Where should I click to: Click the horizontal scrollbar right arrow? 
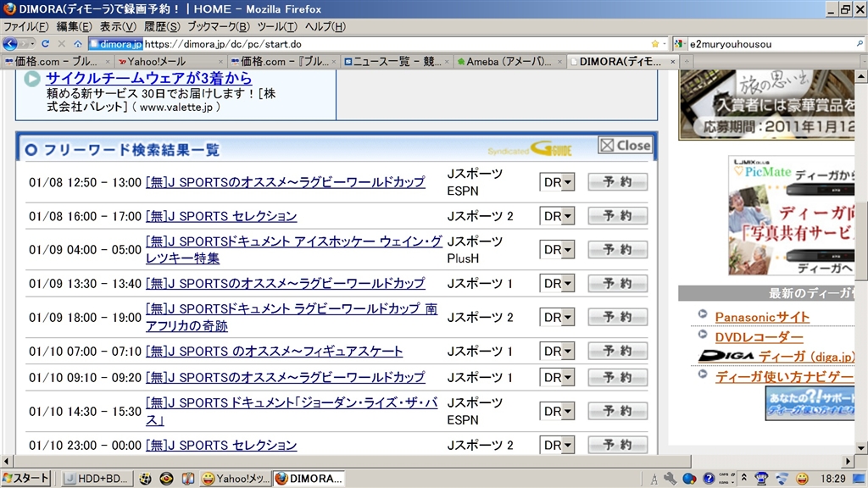[x=848, y=461]
